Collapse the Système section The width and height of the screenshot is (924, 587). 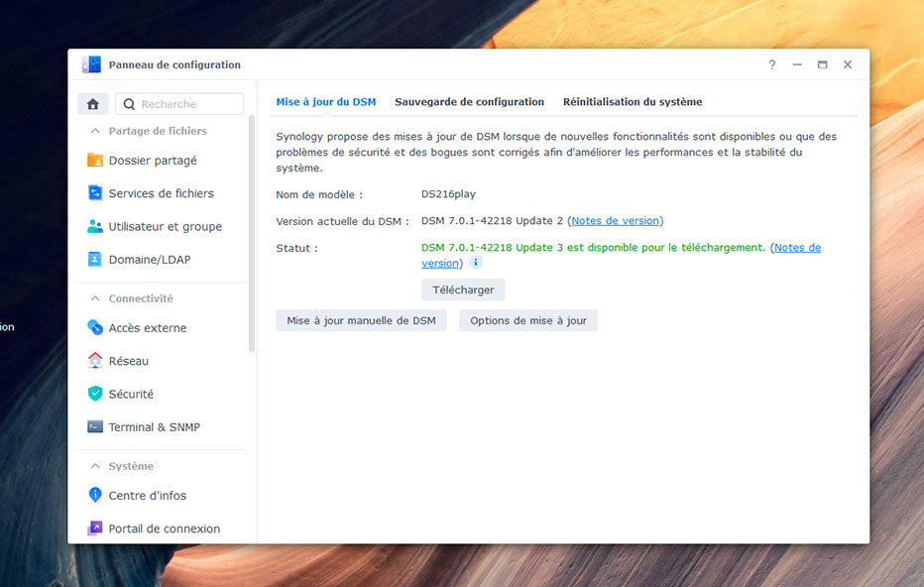(x=95, y=466)
